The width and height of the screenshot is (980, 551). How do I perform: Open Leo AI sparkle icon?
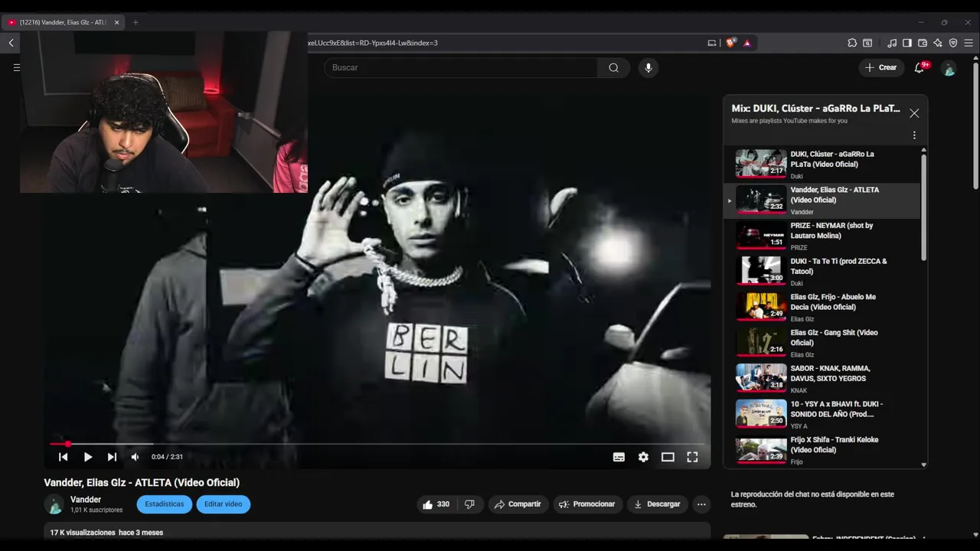tap(938, 43)
